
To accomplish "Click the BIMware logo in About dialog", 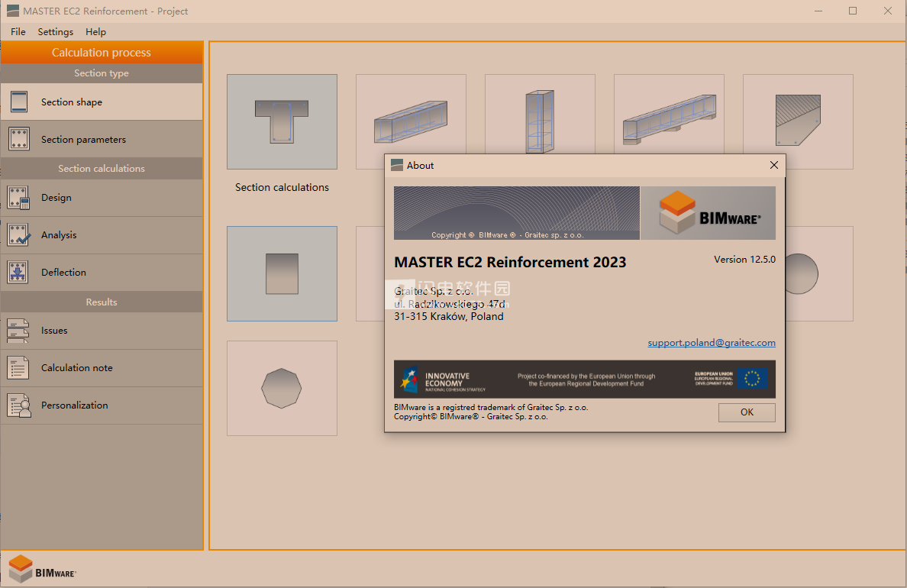I will pyautogui.click(x=708, y=213).
